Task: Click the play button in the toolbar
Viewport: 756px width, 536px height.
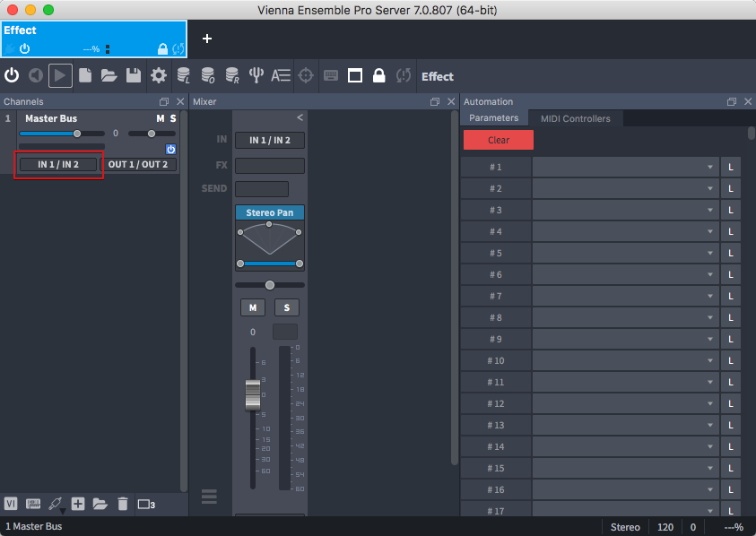Action: [x=60, y=75]
